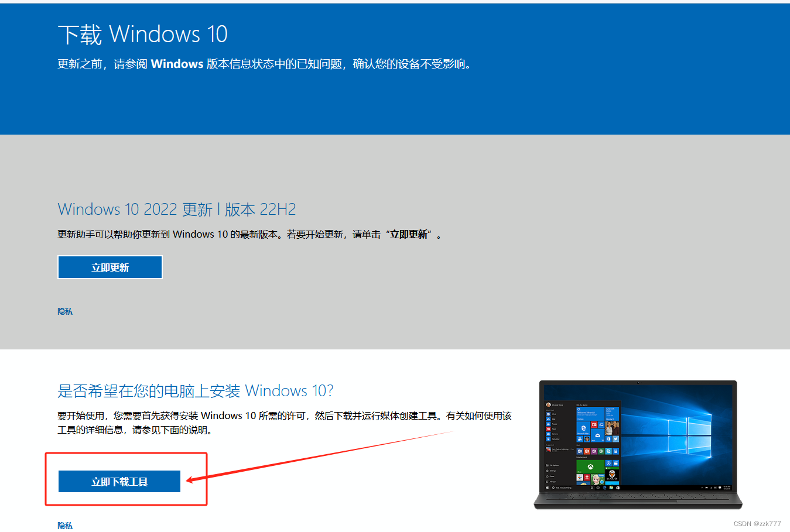Click the 立即更新 button
Viewport: 790px width, 532px height.
point(110,267)
